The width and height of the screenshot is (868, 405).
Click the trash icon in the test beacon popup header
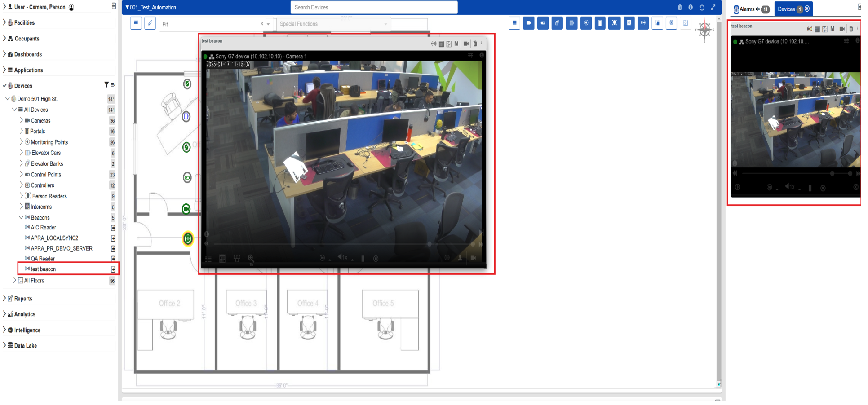click(x=475, y=44)
